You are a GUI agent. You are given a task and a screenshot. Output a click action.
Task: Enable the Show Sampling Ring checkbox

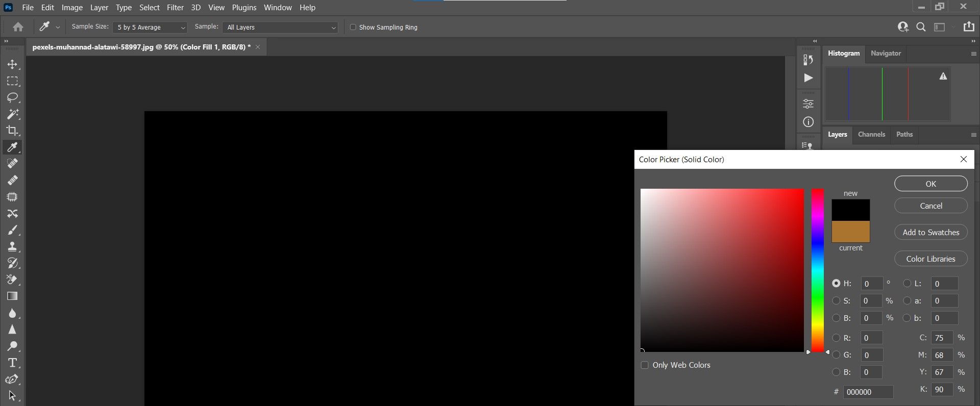[x=353, y=27]
